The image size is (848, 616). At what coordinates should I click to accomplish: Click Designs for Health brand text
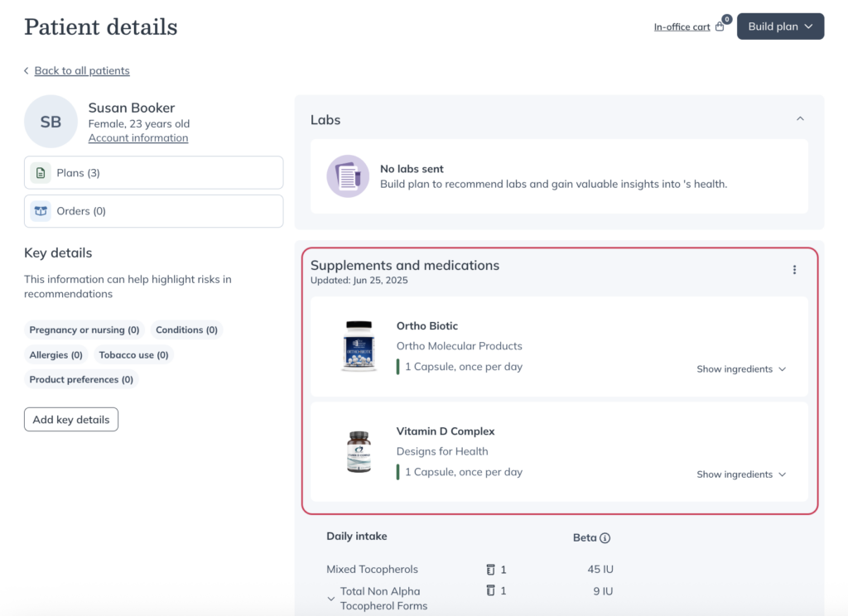coord(442,451)
